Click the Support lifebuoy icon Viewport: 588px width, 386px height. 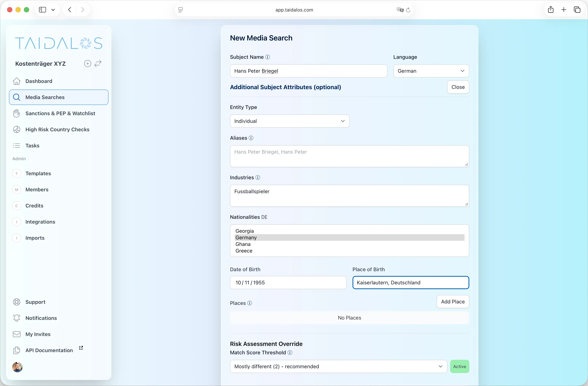[x=16, y=302]
